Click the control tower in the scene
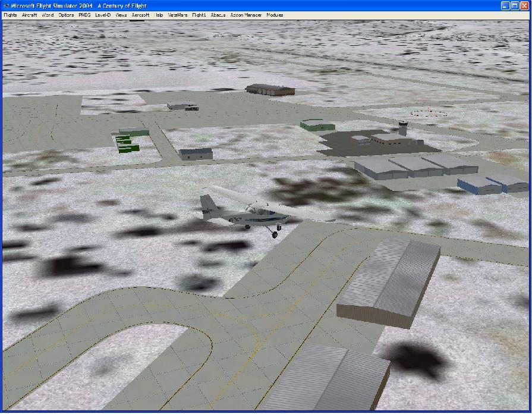This screenshot has width=532, height=414. 403,128
